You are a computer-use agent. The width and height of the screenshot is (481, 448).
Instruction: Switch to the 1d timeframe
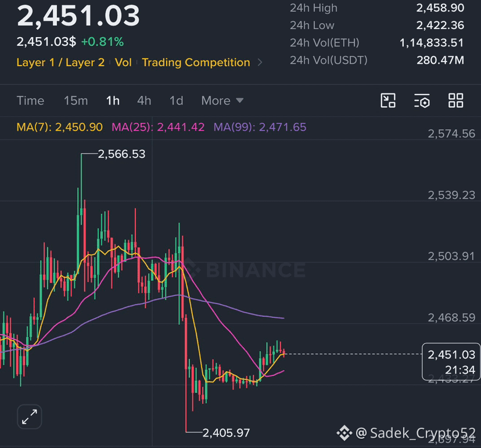click(177, 100)
